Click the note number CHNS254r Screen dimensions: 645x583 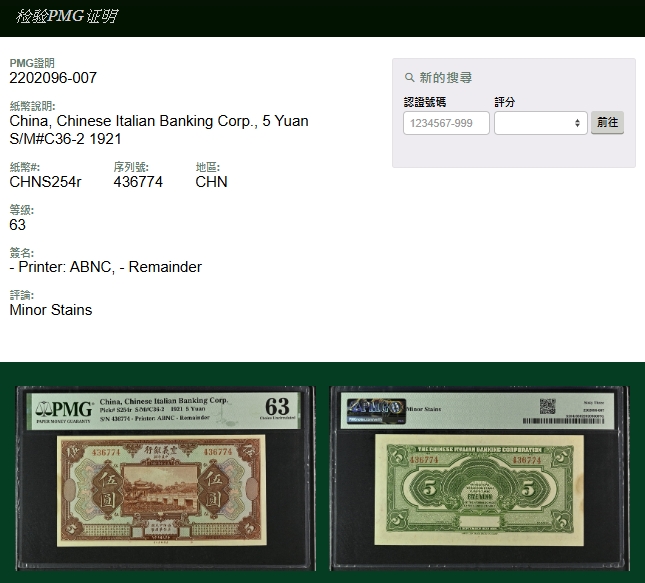click(45, 182)
